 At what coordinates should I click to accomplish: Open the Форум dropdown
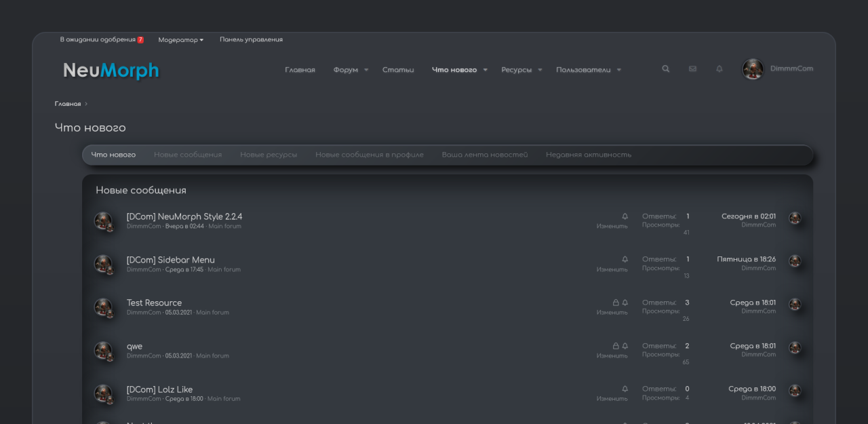[x=349, y=69]
